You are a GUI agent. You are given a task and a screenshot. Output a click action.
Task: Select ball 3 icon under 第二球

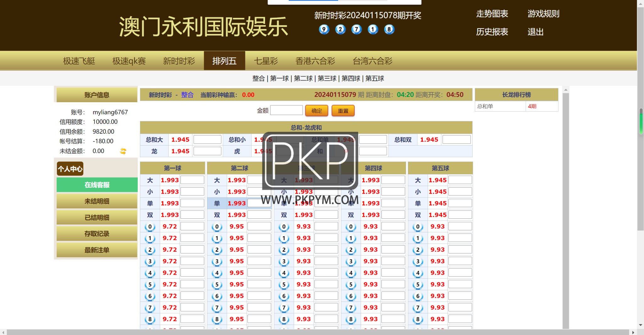[x=217, y=261]
